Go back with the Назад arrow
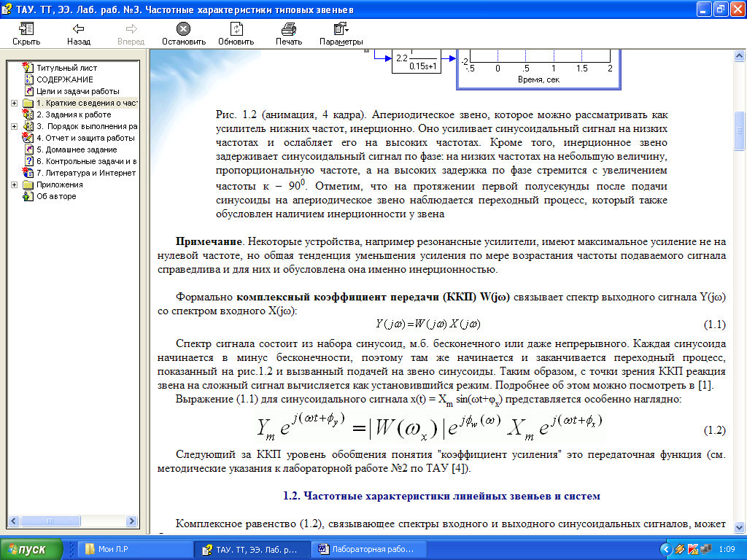 point(79,29)
